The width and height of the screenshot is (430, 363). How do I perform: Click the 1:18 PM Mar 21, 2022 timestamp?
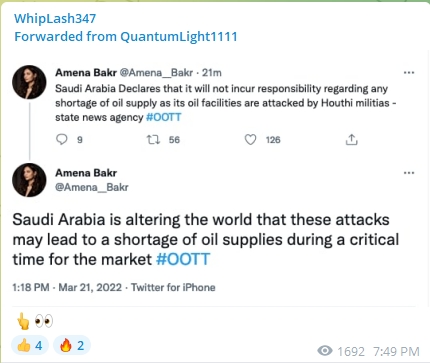pyautogui.click(x=67, y=287)
